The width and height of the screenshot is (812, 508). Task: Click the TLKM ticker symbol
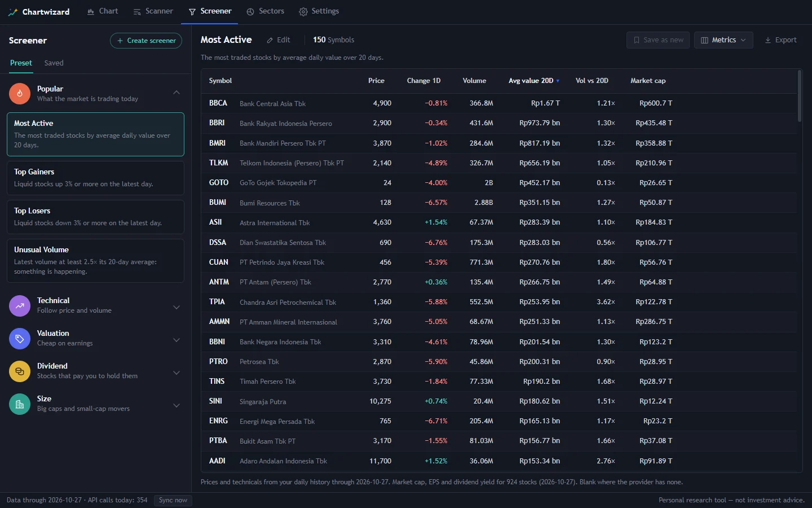click(x=218, y=163)
